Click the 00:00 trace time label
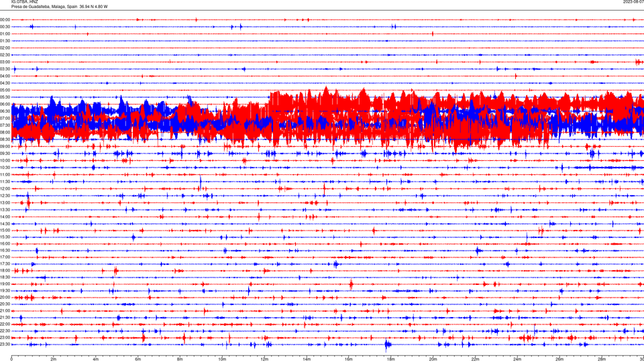The image size is (644, 362). click(5, 19)
